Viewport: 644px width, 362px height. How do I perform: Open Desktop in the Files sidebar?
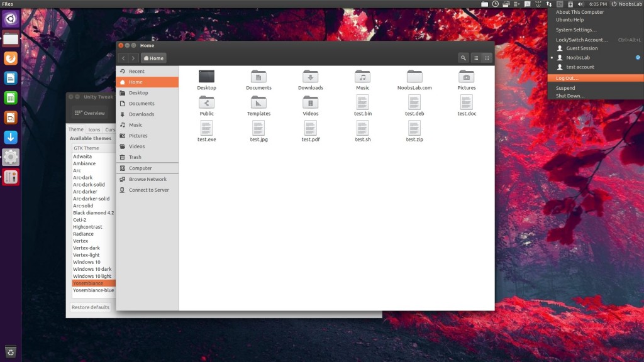click(147, 93)
